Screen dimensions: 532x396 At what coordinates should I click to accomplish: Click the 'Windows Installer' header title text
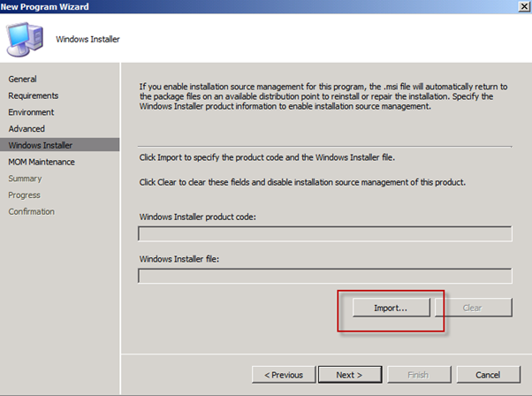pos(87,40)
